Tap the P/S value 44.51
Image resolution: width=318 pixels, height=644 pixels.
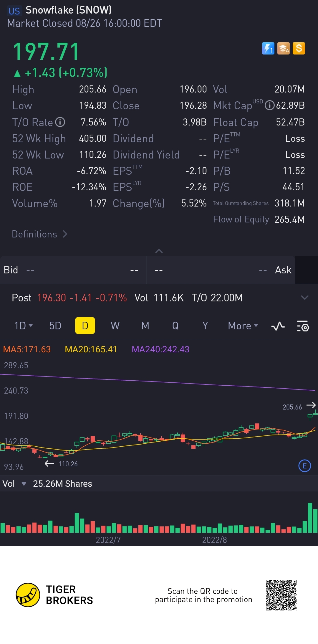[294, 187]
